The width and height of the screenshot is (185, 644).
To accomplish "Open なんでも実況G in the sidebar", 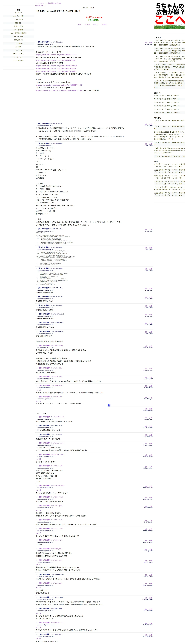I will (x=18, y=36).
